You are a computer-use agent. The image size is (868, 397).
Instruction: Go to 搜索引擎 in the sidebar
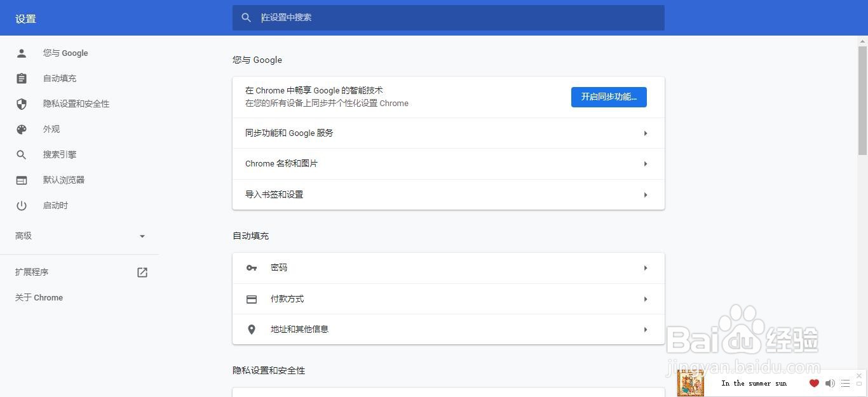coord(60,155)
